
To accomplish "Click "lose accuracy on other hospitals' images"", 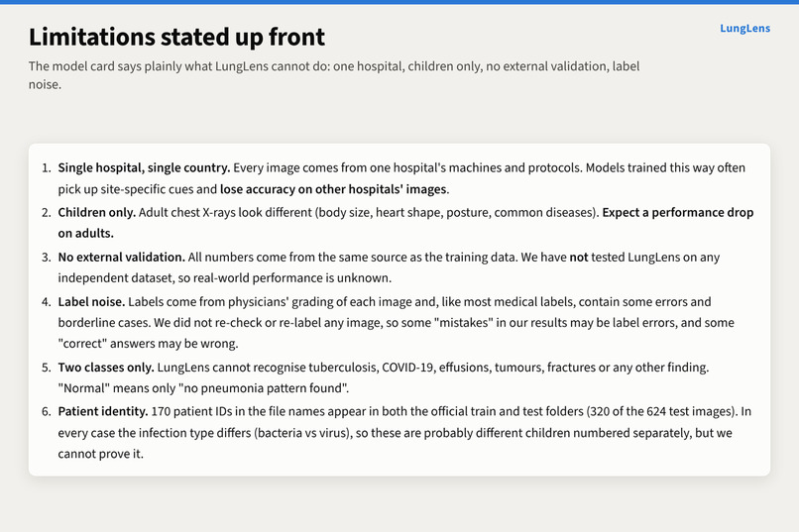I will pyautogui.click(x=333, y=189).
